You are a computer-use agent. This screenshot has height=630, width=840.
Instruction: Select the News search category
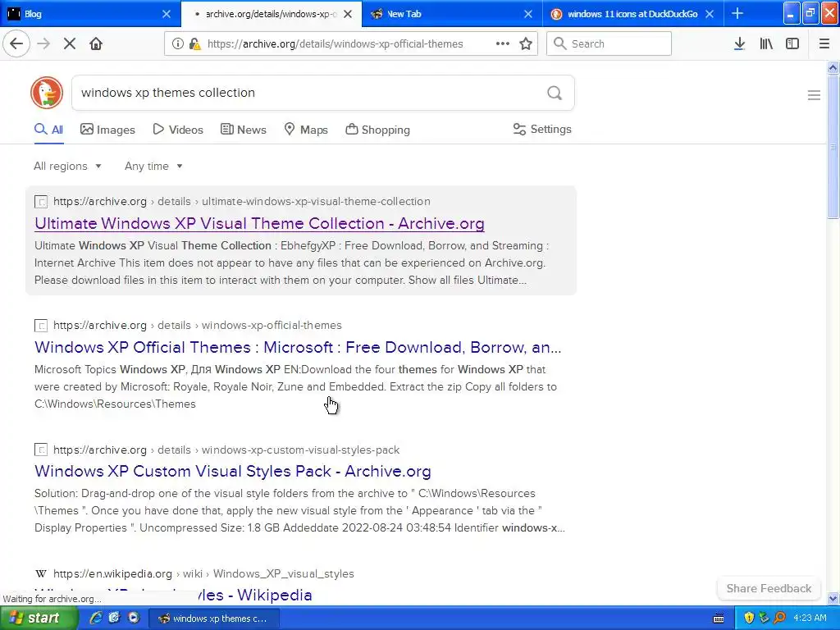(243, 130)
